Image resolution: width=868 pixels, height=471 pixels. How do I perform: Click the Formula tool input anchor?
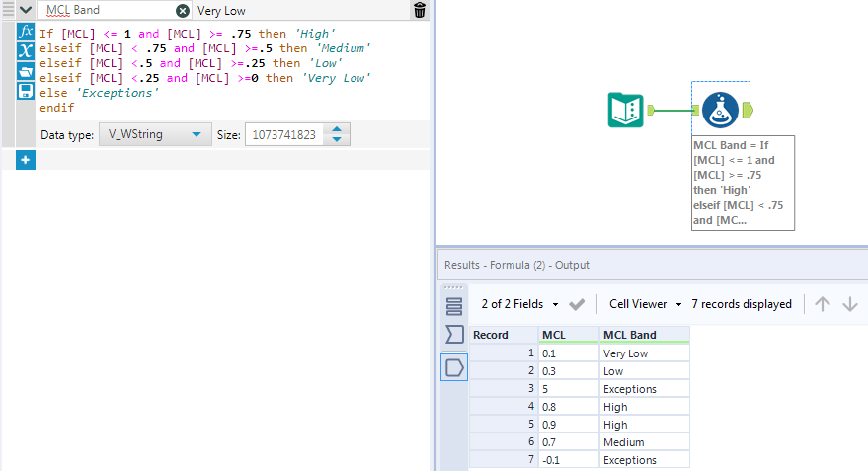click(696, 111)
